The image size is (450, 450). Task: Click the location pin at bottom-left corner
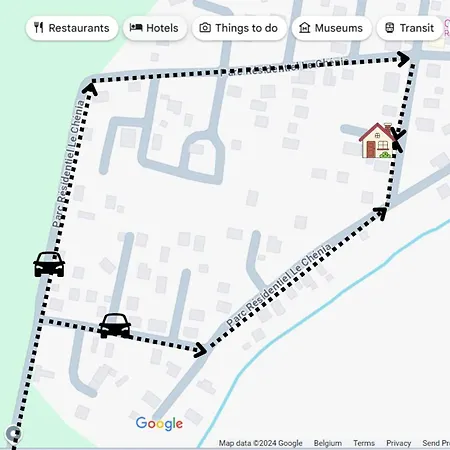(13, 434)
